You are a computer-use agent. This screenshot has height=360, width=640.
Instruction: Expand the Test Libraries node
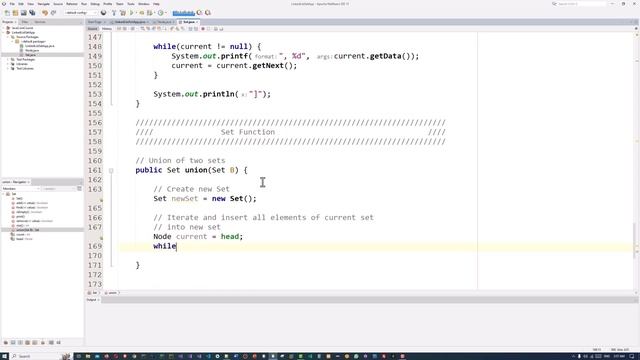tap(8, 68)
